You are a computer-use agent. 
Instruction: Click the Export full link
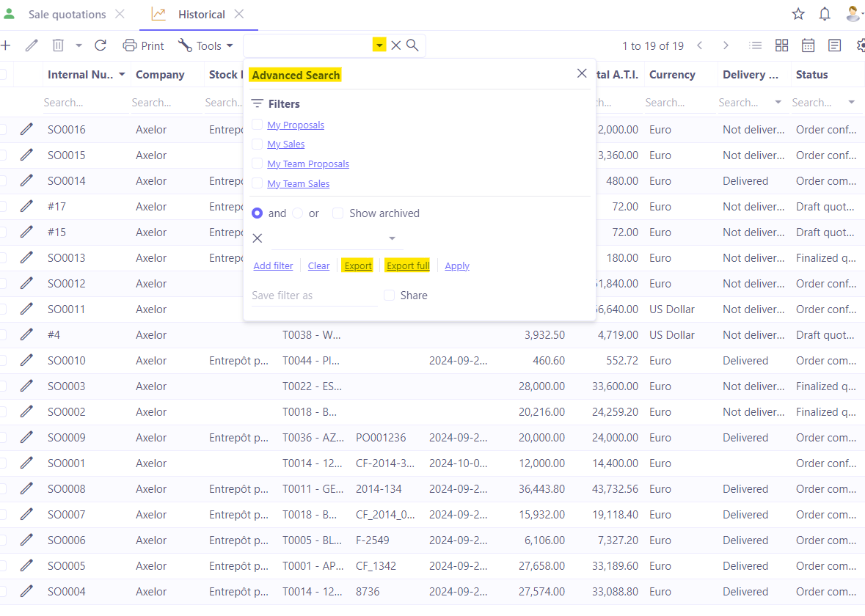(408, 266)
